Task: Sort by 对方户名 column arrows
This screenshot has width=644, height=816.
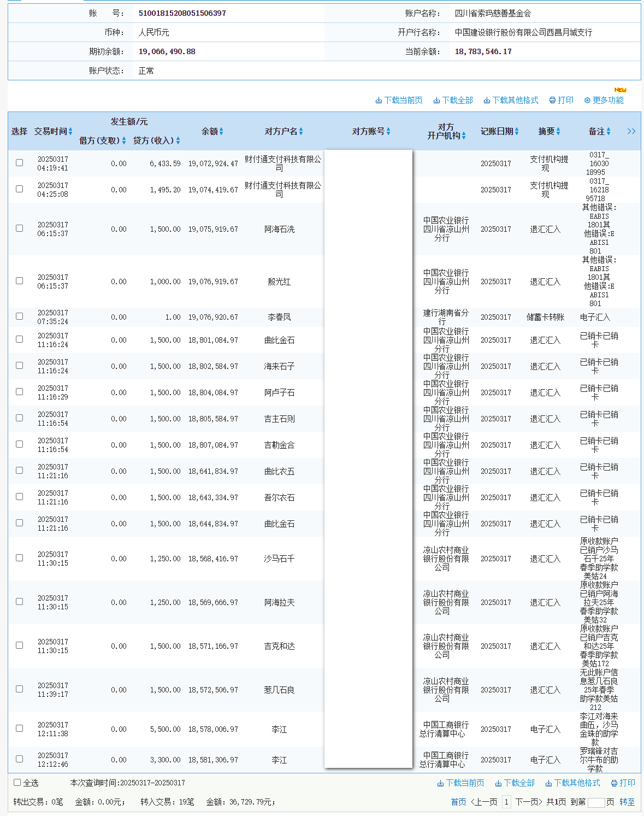Action: tap(301, 132)
